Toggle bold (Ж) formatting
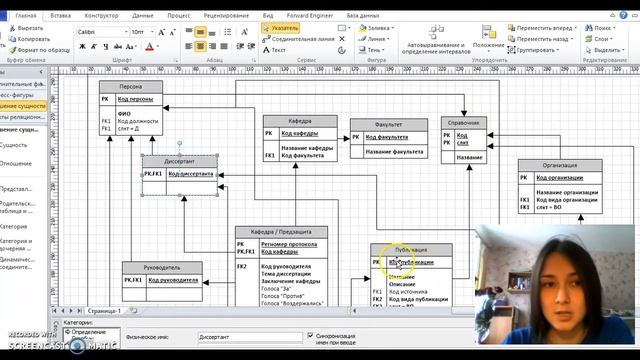Image resolution: width=640 pixels, height=360 pixels. 82,47
